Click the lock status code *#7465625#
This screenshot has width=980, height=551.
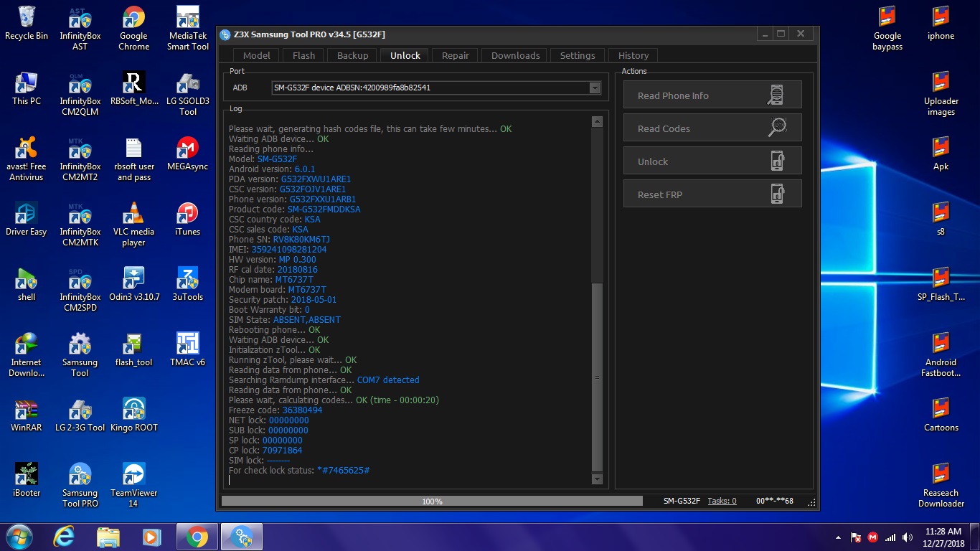pyautogui.click(x=343, y=471)
